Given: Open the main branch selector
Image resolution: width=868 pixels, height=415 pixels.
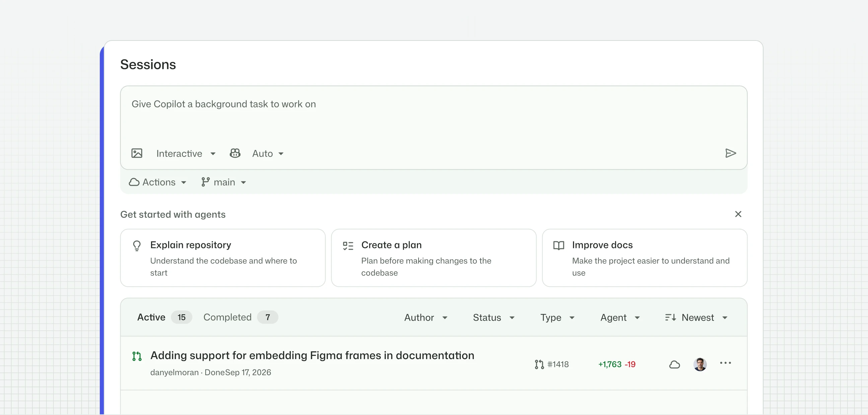Looking at the screenshot, I should [x=224, y=182].
